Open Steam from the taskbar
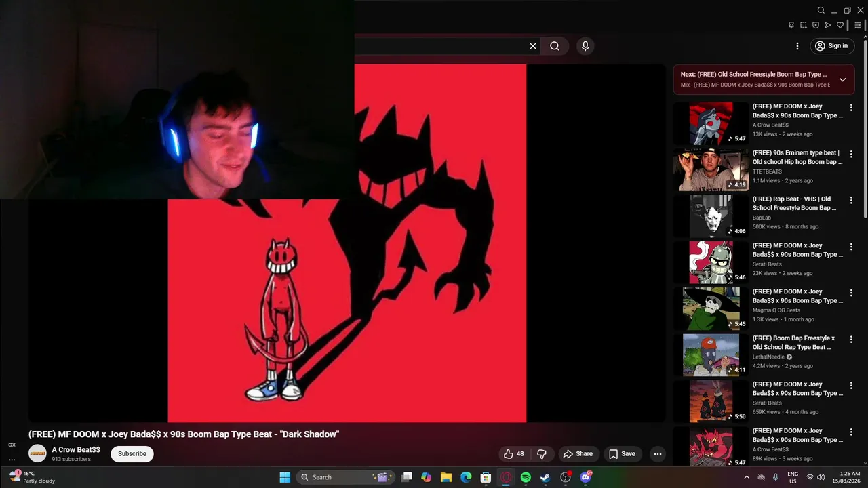This screenshot has width=868, height=488. [x=545, y=477]
